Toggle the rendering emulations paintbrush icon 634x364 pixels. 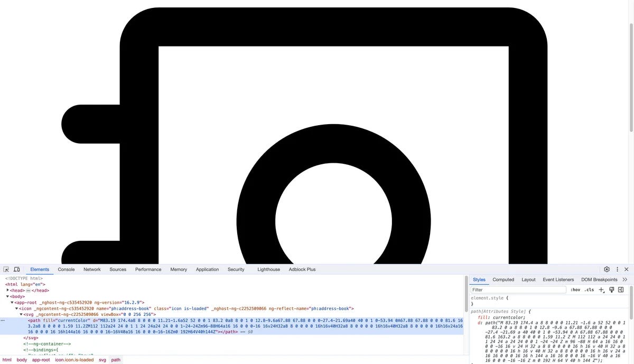tap(612, 290)
